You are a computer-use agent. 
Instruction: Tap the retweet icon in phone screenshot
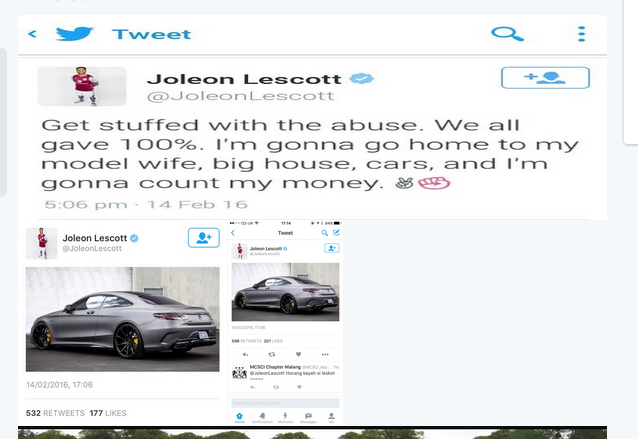tap(272, 354)
